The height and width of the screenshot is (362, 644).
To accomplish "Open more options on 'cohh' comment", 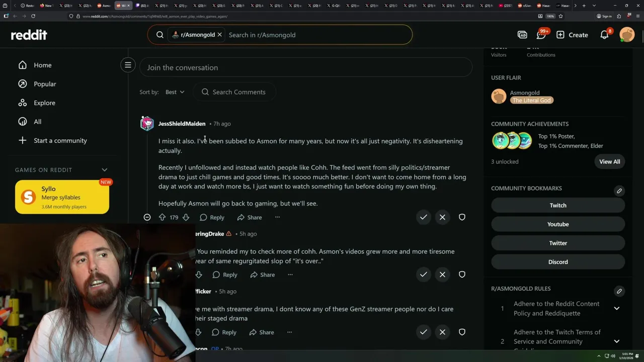I will tap(290, 275).
